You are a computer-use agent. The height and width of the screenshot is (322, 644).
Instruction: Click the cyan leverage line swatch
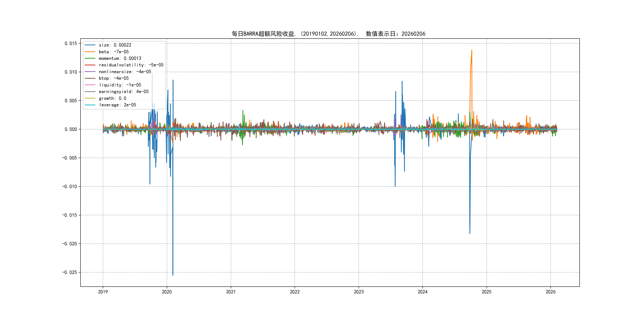90,105
